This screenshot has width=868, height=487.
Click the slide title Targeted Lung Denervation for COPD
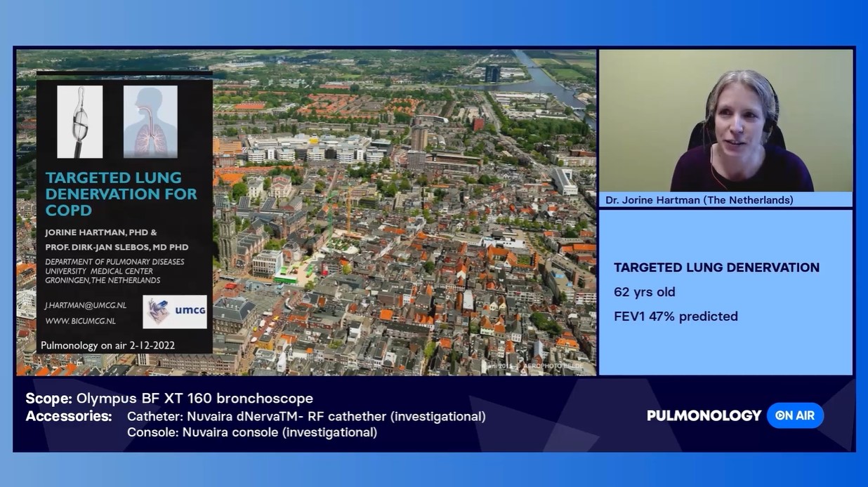tap(121, 194)
